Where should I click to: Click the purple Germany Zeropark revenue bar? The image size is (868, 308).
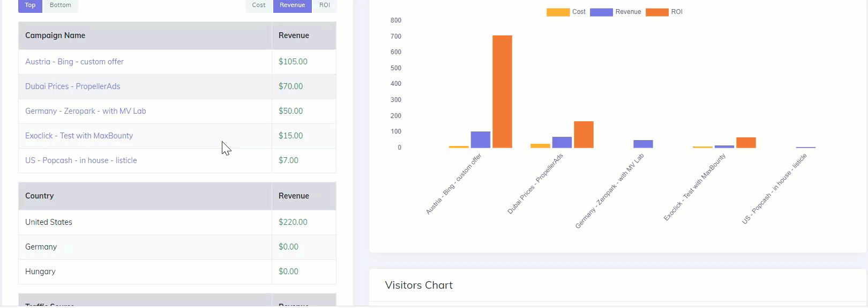(643, 144)
